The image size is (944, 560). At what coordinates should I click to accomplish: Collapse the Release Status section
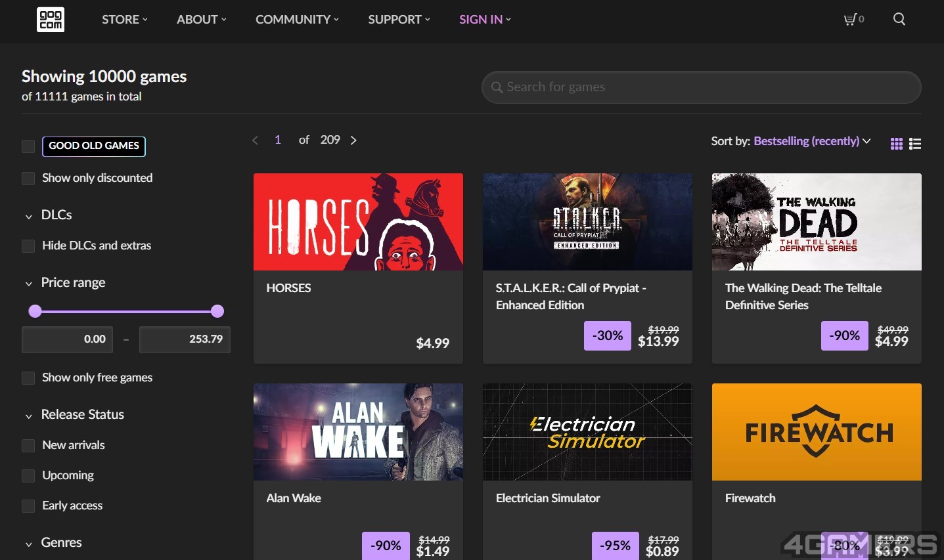29,416
